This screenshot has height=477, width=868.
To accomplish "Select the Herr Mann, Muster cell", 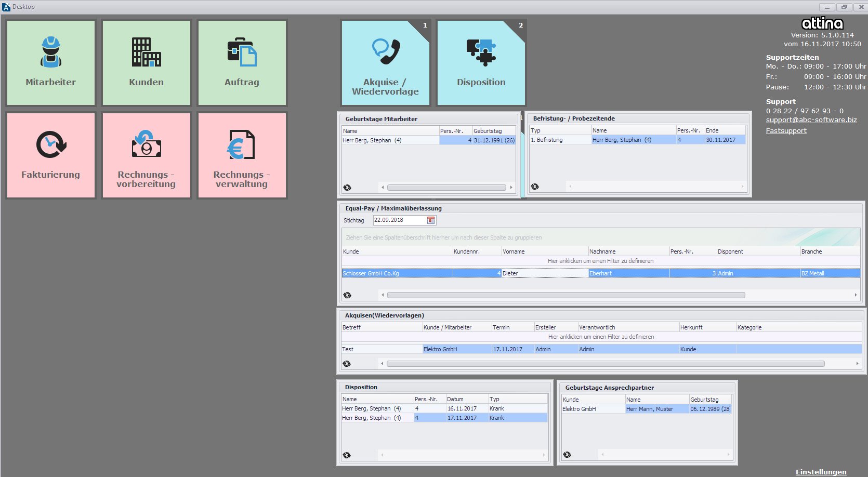I will pos(657,409).
